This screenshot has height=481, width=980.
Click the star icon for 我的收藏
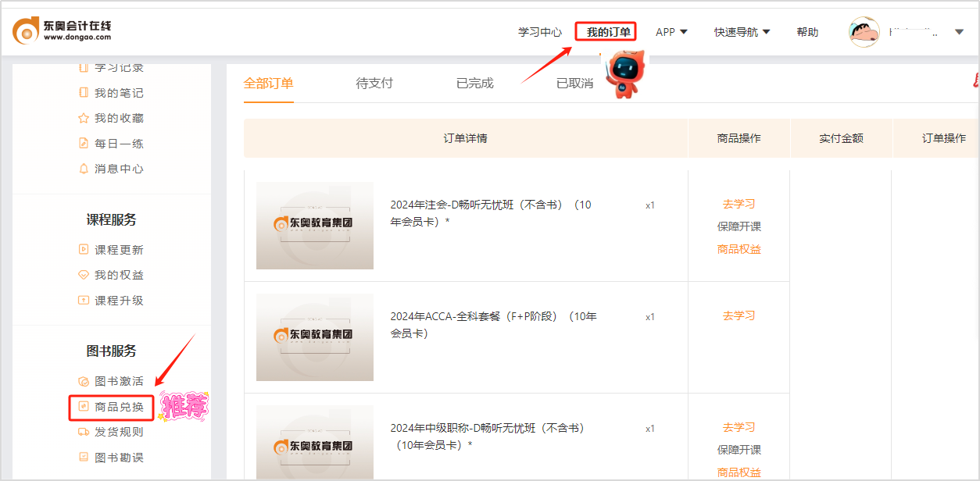84,118
